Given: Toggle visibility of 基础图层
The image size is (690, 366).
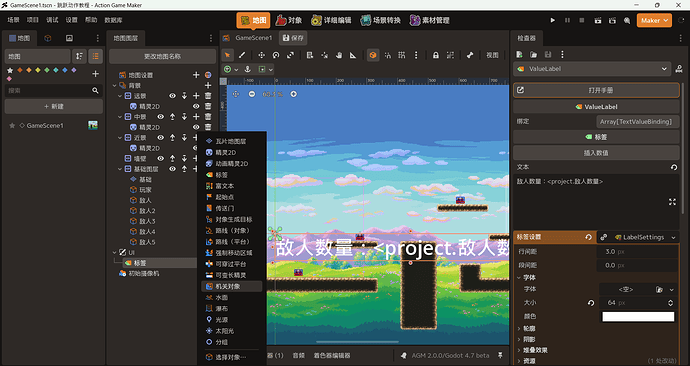Looking at the screenshot, I should click(172, 169).
